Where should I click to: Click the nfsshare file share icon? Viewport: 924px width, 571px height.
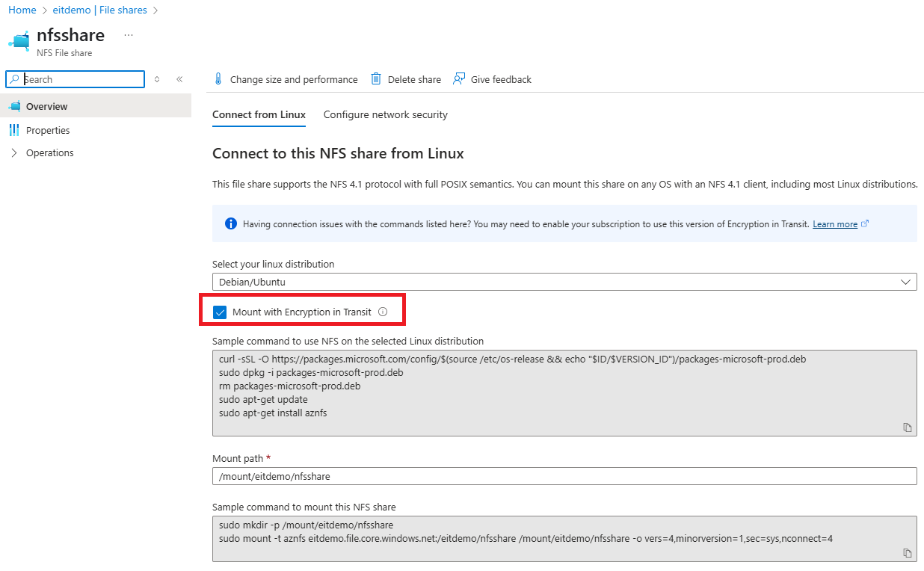pos(20,40)
